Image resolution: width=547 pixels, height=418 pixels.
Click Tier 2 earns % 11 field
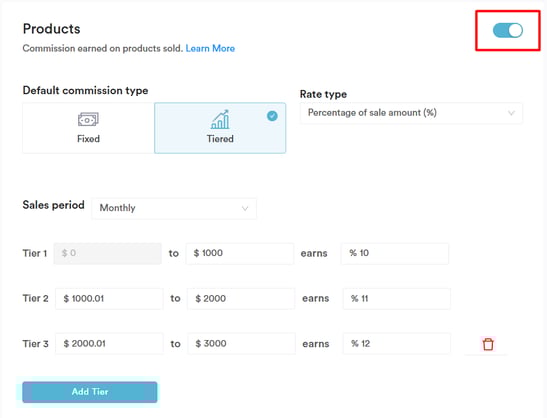click(397, 299)
